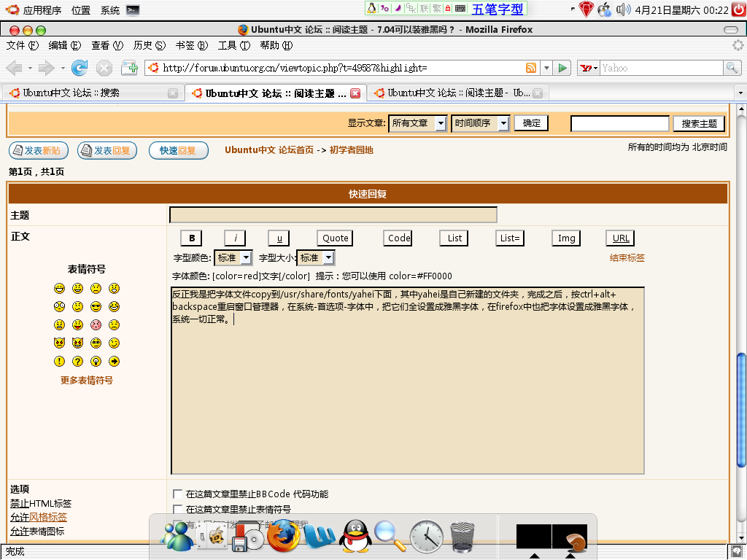747x560 pixels.
Task: Click the 主题 subject input field
Action: [333, 215]
